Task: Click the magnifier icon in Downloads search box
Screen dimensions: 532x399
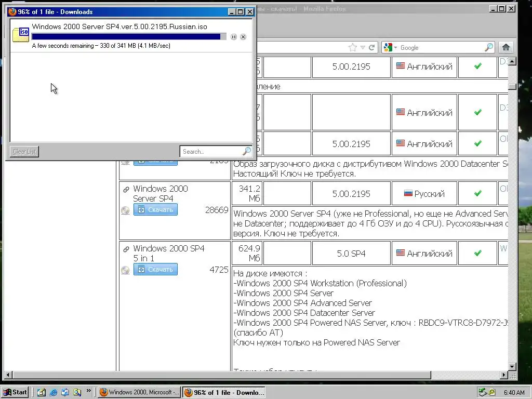Action: (247, 151)
